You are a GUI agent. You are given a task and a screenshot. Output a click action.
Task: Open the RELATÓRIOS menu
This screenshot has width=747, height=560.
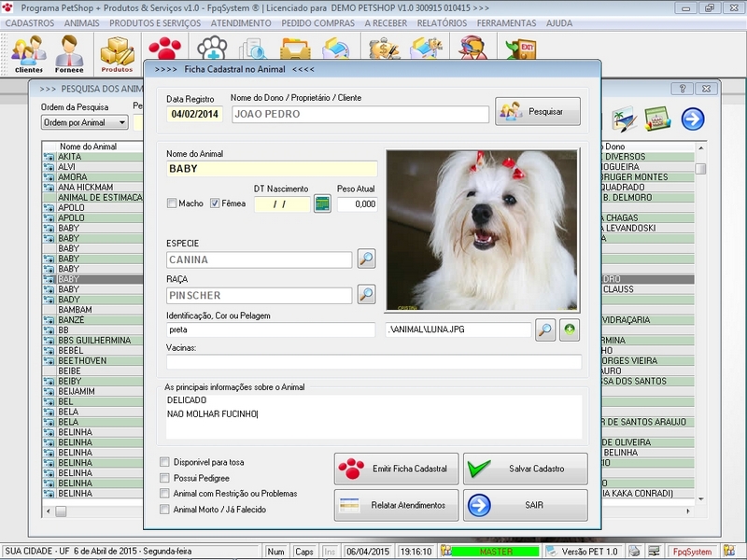coord(443,22)
